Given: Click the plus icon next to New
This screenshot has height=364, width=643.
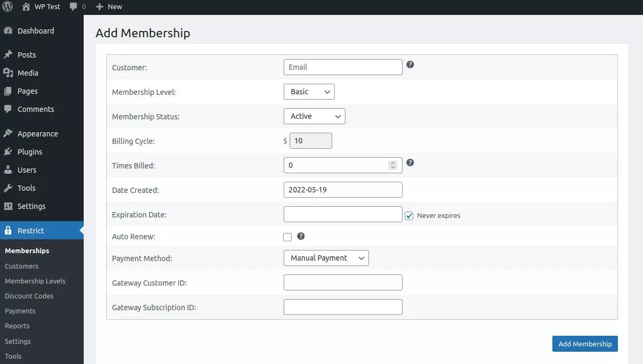Looking at the screenshot, I should 100,7.
